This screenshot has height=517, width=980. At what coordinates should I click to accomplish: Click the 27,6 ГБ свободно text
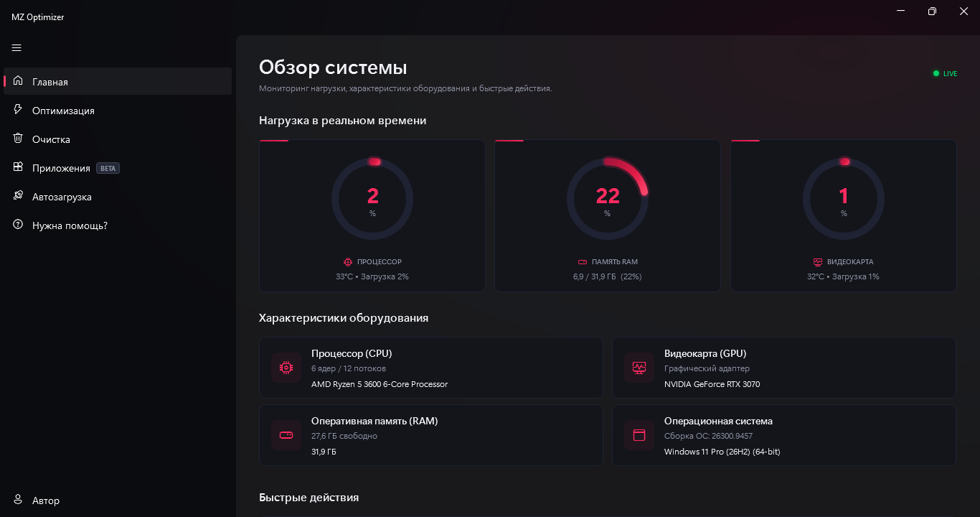(x=344, y=436)
